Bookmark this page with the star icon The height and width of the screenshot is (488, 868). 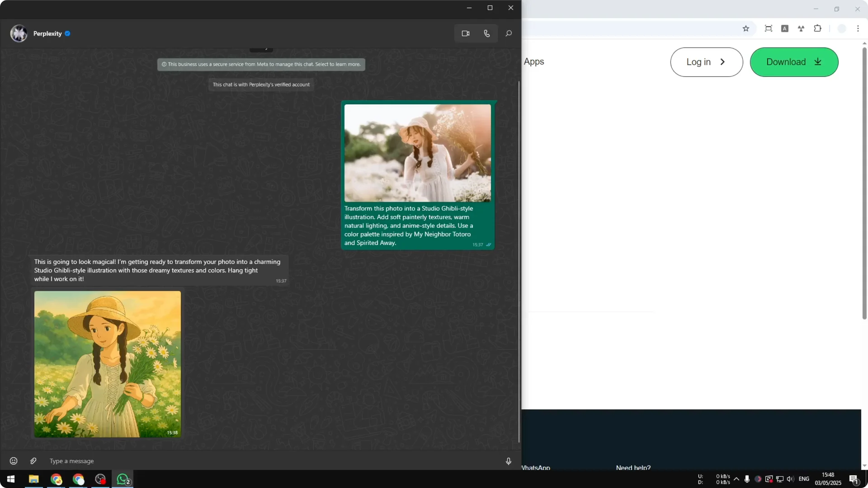coord(746,28)
